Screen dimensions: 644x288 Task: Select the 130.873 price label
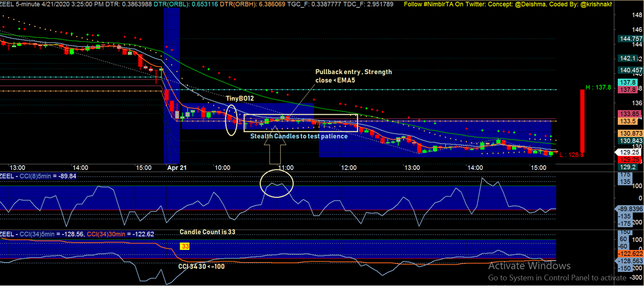coord(631,133)
